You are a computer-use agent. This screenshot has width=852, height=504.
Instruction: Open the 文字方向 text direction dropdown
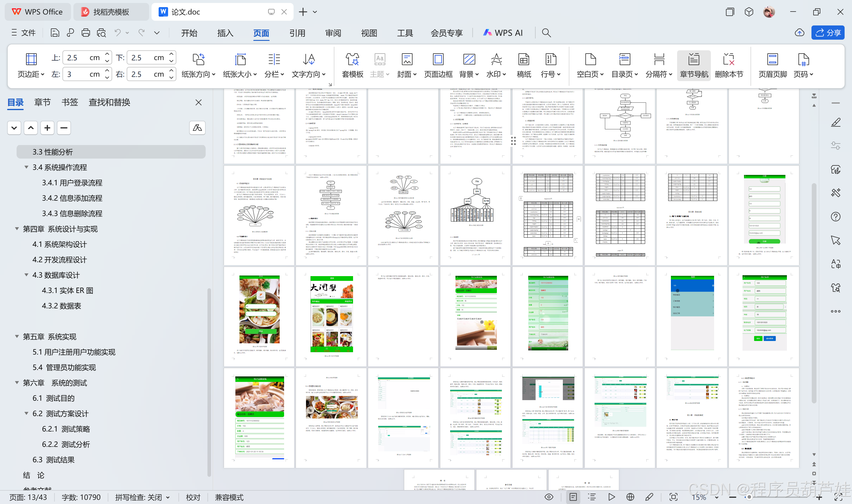308,65
